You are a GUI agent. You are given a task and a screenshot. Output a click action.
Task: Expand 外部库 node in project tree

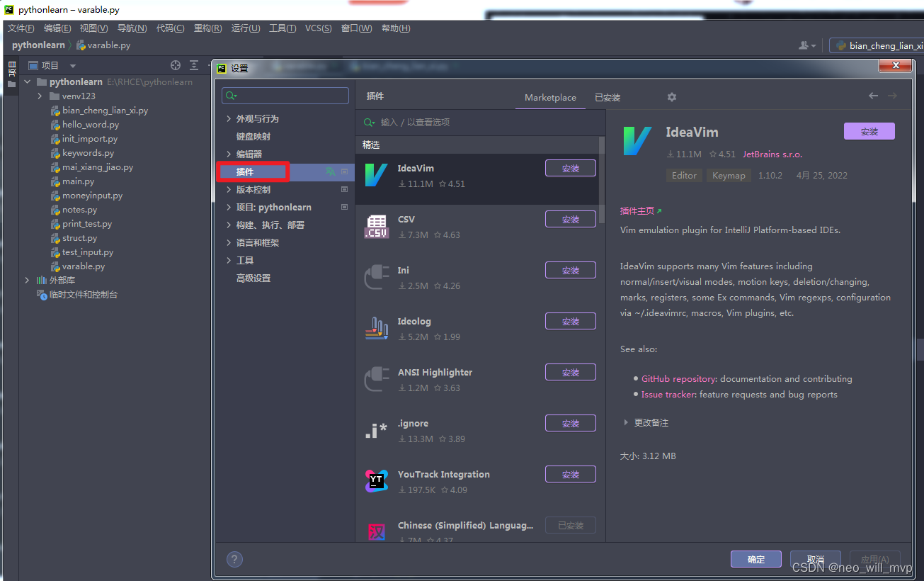28,280
